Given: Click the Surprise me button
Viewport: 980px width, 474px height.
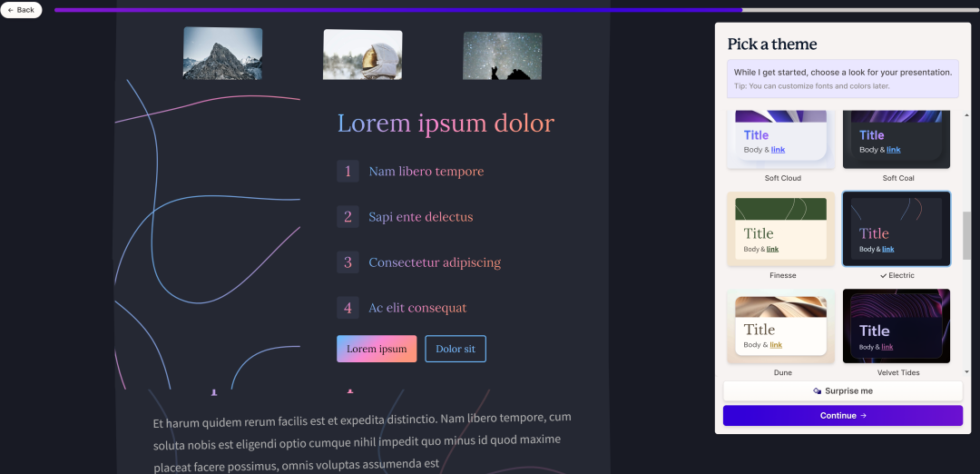Looking at the screenshot, I should pos(842,390).
